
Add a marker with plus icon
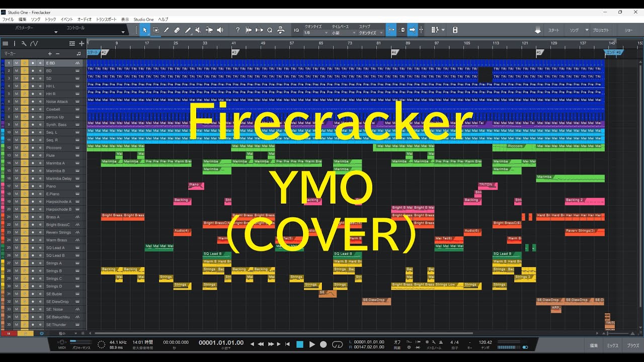pyautogui.click(x=50, y=53)
